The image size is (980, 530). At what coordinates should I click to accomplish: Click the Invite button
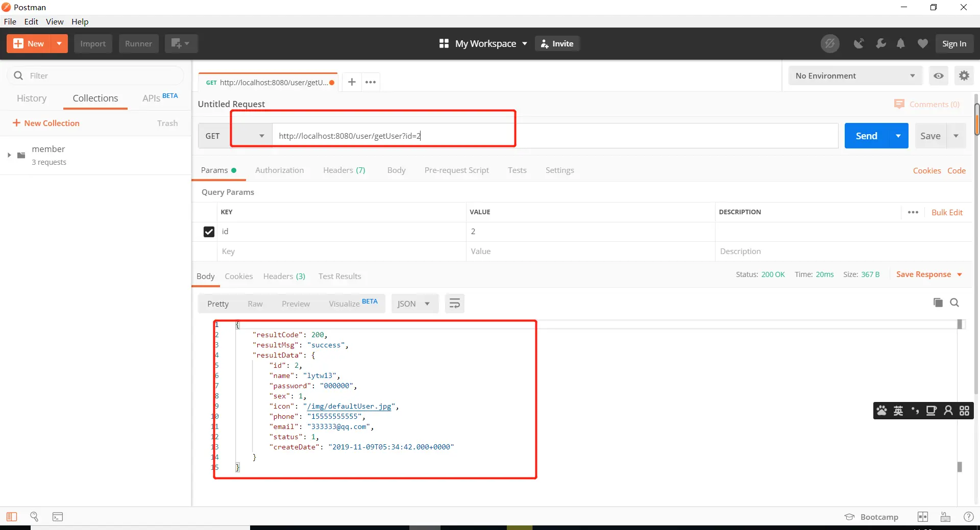[557, 44]
